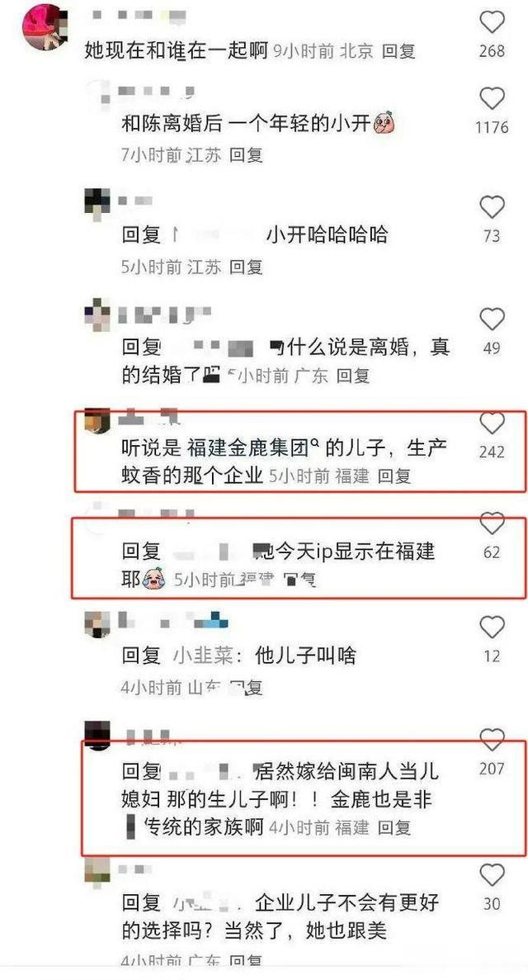Reply to the 小开哈哈哈哈 comment
Image resolution: width=528 pixels, height=980 pixels.
246,267
